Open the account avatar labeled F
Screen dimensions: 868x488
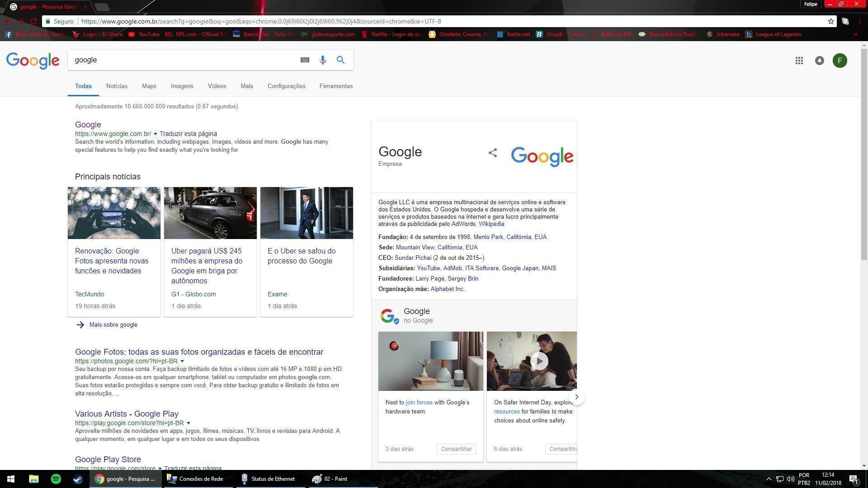840,61
